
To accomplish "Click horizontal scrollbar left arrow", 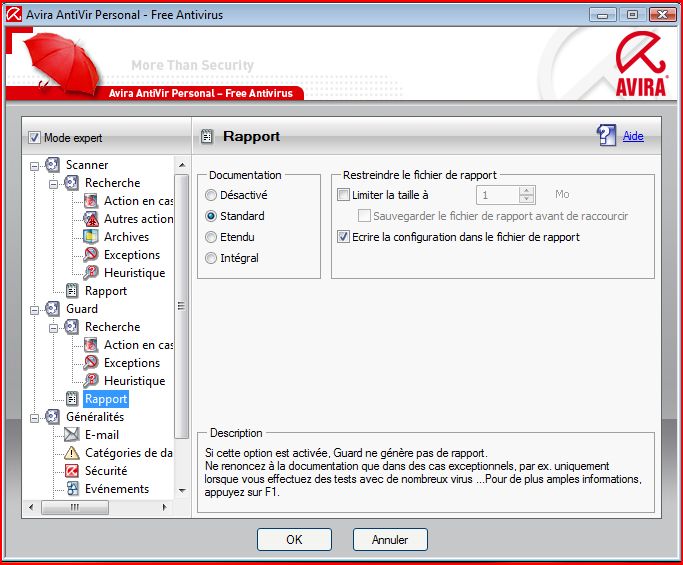I will click(x=31, y=507).
